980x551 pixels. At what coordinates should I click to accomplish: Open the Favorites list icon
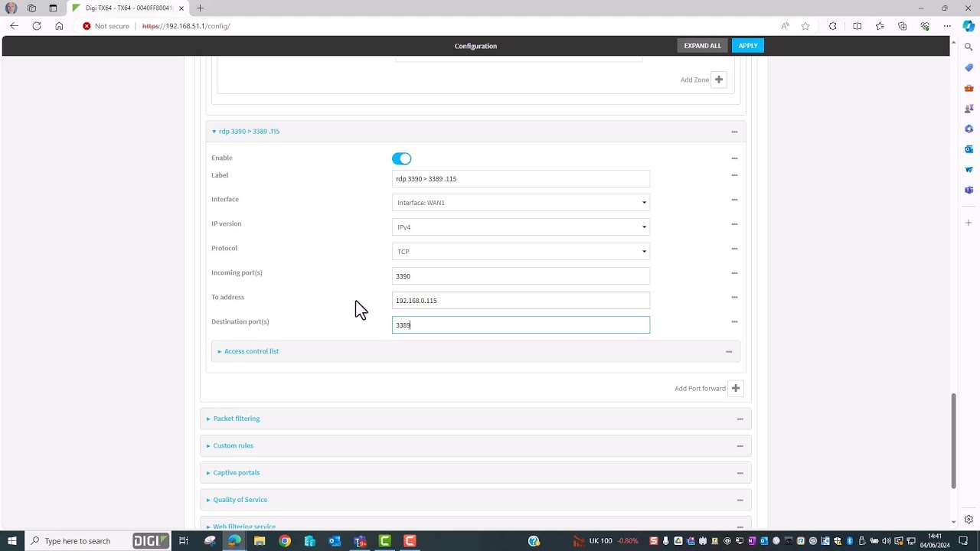click(880, 26)
